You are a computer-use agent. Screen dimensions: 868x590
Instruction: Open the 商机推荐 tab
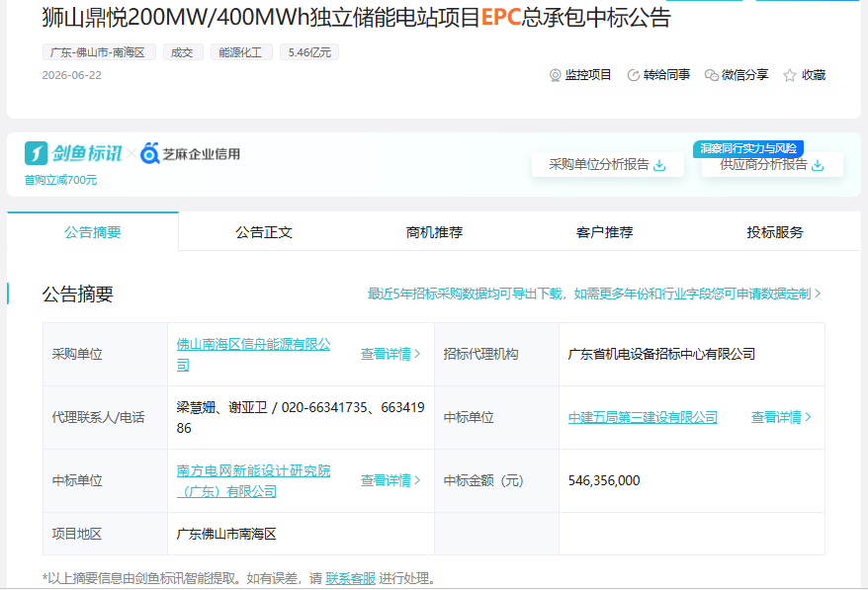coord(434,232)
